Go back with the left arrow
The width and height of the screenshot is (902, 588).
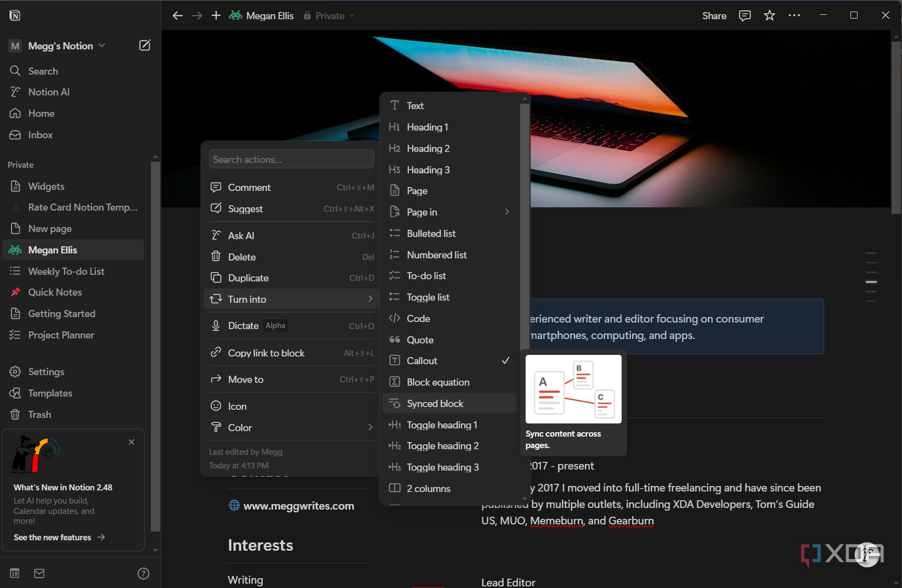[x=177, y=16]
